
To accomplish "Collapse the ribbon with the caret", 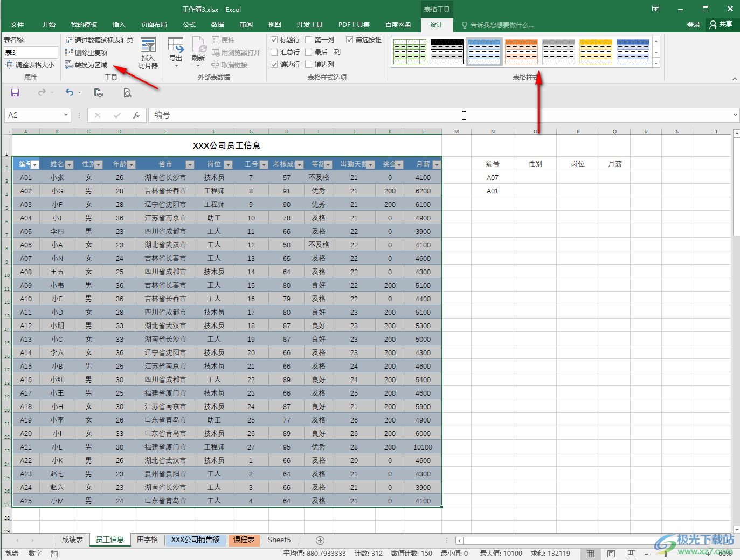I will [x=735, y=79].
